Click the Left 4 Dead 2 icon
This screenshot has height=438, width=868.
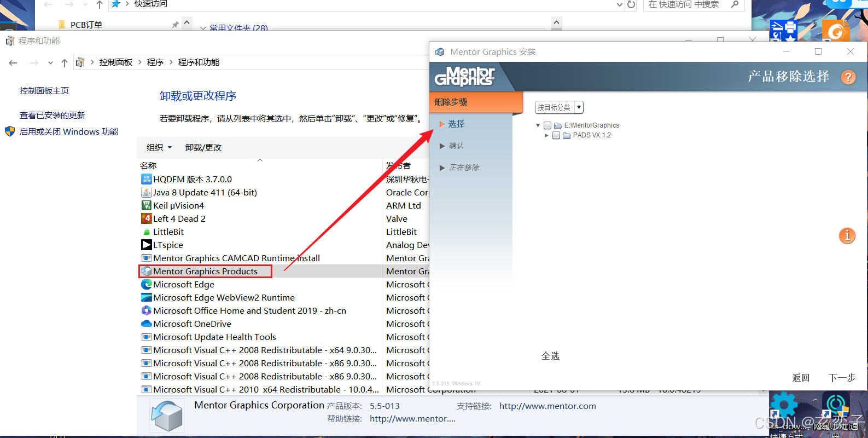coord(146,218)
